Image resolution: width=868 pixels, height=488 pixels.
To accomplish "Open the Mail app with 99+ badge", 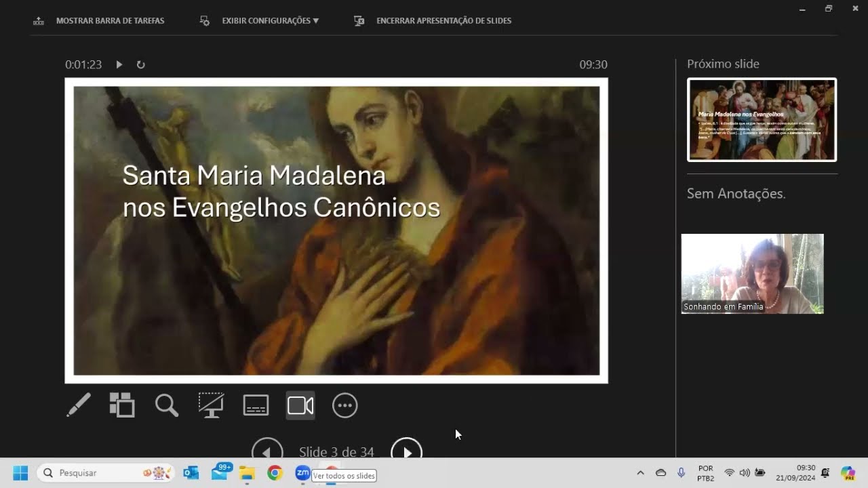I will click(x=220, y=472).
